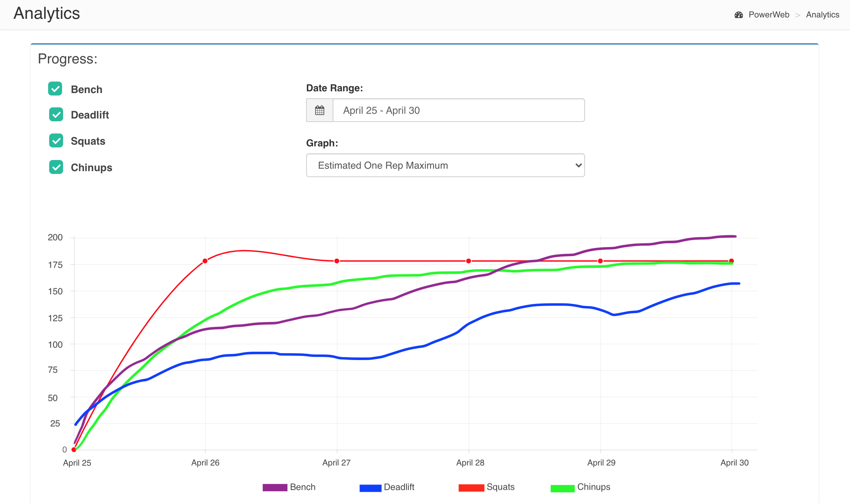Screen dimensions: 850x504
Task: Click the green Chinups legend swatch
Action: (x=562, y=488)
